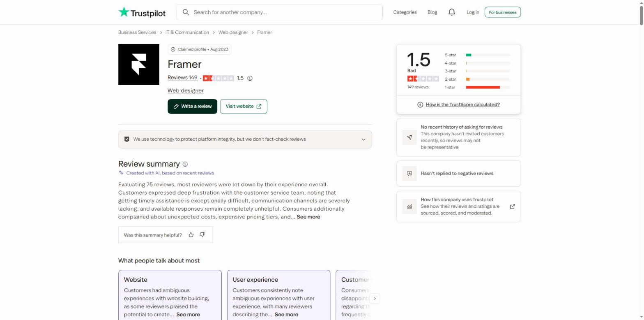Click Log in in header
The height and width of the screenshot is (320, 644).
(x=473, y=12)
